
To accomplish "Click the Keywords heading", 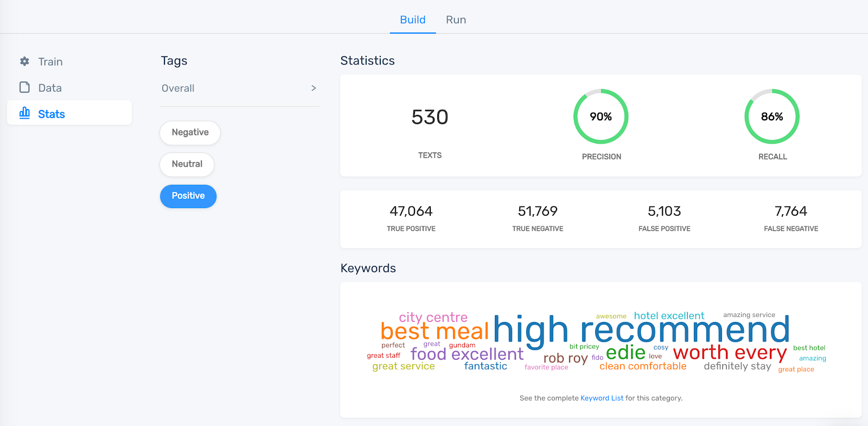I will 368,268.
